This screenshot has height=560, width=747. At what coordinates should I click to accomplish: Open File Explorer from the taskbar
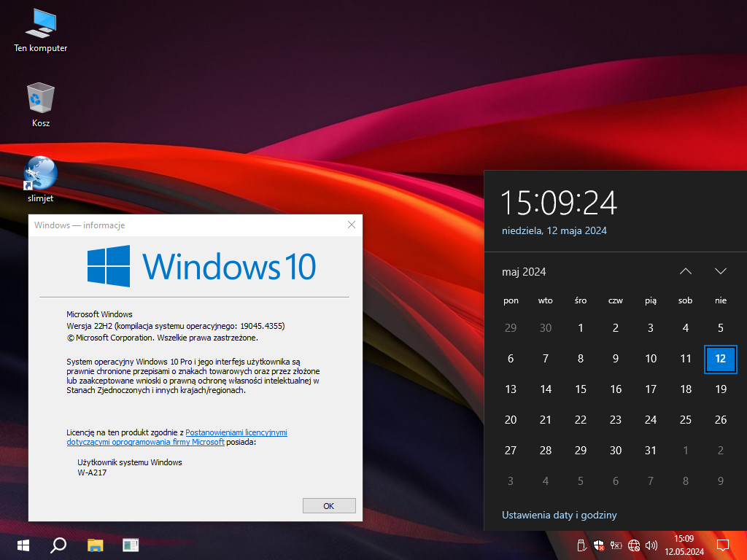96,545
